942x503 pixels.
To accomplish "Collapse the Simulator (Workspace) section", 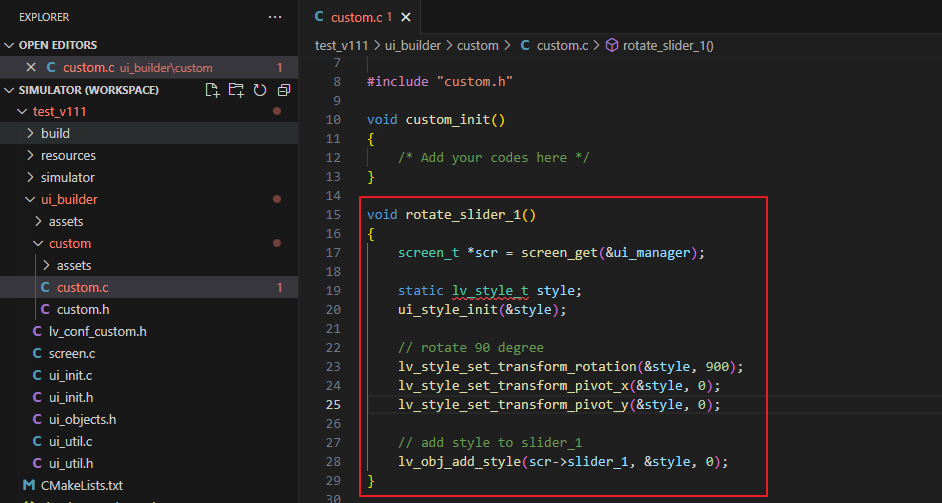I will pyautogui.click(x=9, y=90).
